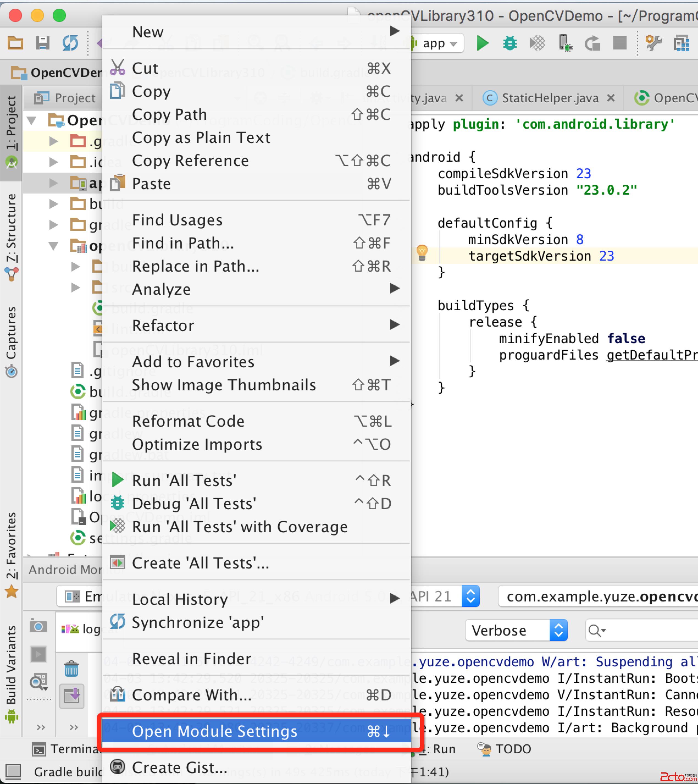Click the green Run app button
Screen dimensions: 698x784
(x=482, y=43)
